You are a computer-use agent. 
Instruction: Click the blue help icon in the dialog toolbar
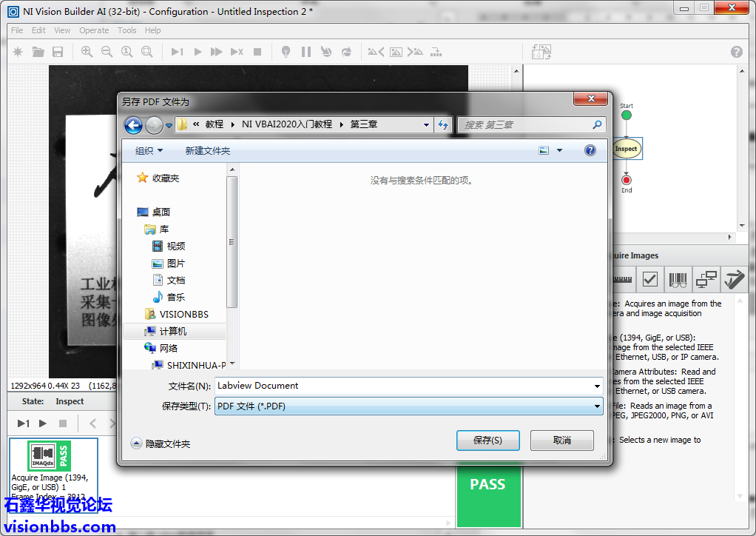click(590, 150)
